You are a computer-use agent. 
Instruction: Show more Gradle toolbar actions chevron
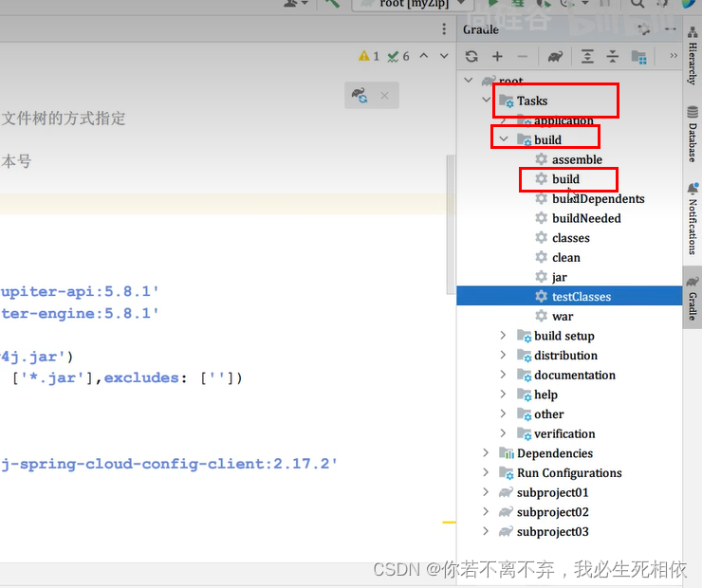[674, 56]
